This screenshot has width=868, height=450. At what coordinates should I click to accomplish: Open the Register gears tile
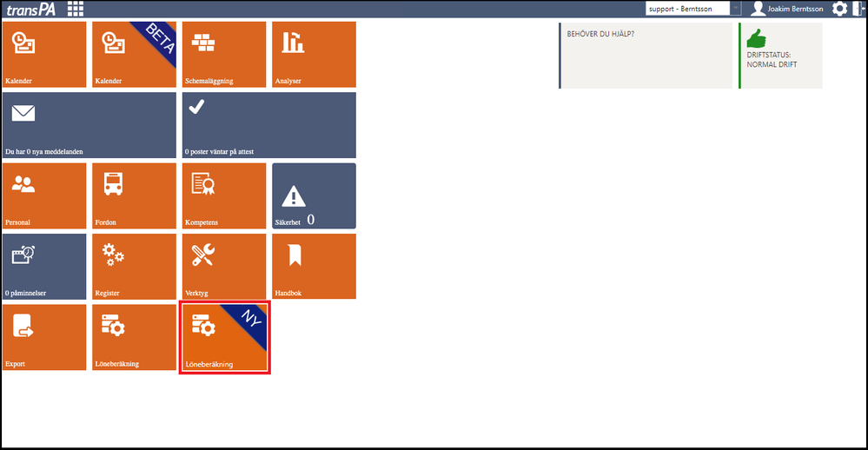tap(134, 266)
